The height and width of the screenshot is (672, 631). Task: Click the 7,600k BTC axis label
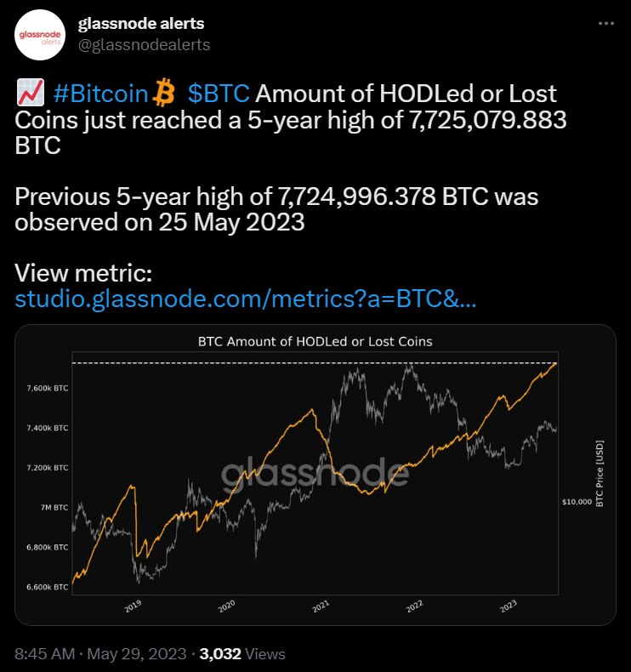(48, 388)
